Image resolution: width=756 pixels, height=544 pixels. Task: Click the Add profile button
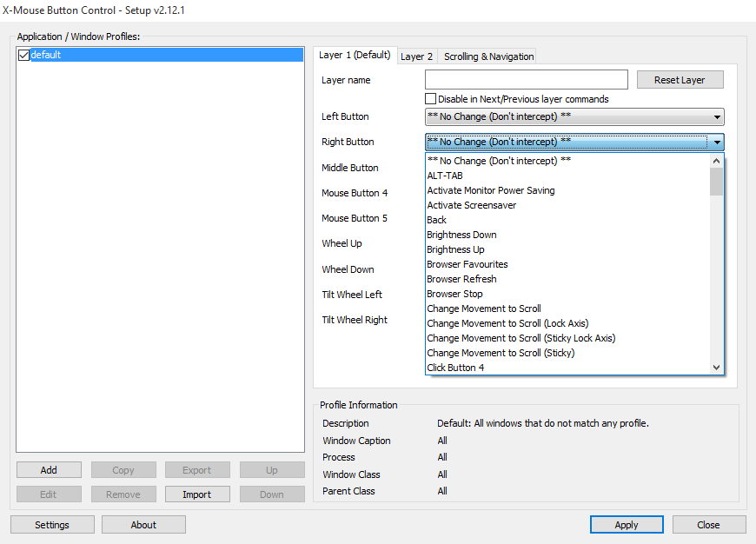49,470
